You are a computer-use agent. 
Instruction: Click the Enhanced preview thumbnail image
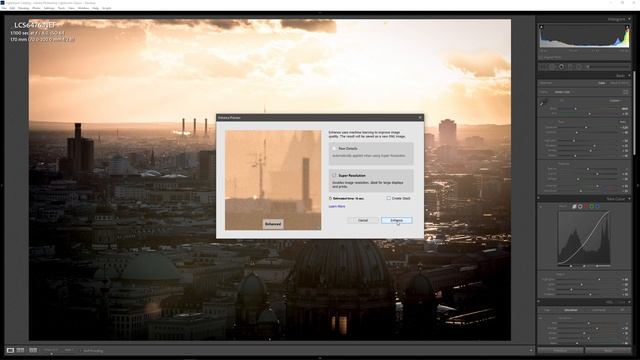pos(273,180)
